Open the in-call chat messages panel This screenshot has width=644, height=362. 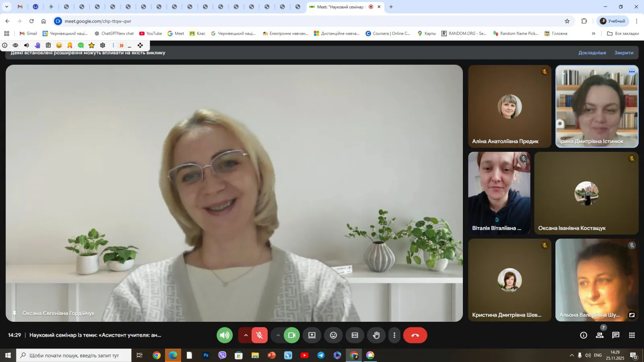pyautogui.click(x=616, y=335)
